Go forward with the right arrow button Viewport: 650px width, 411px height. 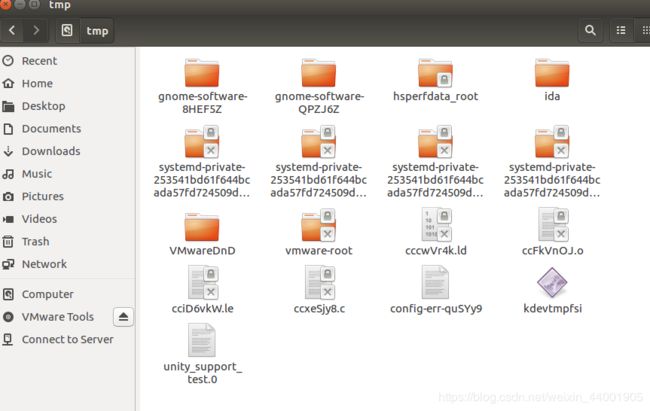point(36,30)
